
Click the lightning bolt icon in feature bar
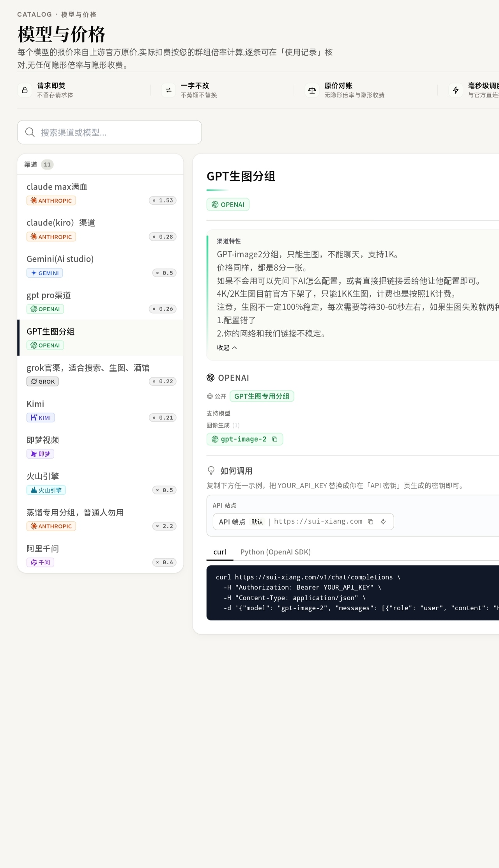(456, 90)
